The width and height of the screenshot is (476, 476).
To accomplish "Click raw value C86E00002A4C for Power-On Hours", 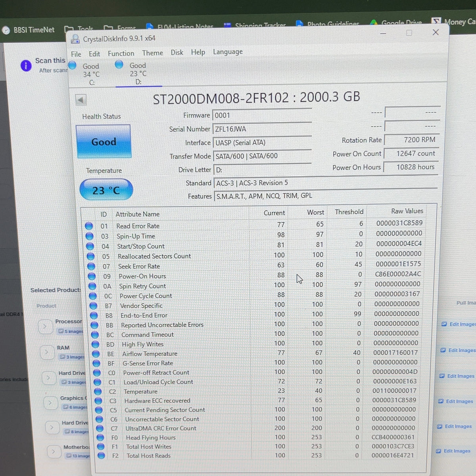I will [x=398, y=274].
